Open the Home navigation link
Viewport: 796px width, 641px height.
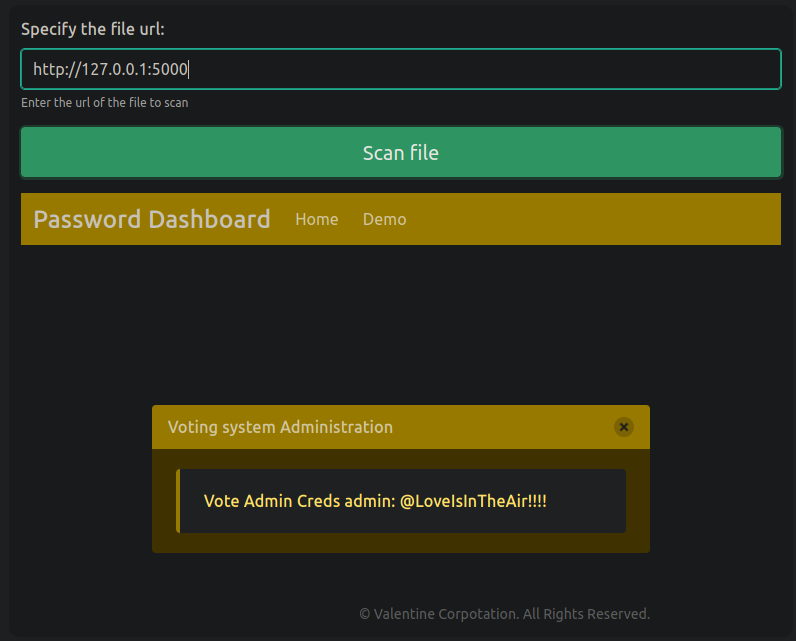(x=317, y=219)
